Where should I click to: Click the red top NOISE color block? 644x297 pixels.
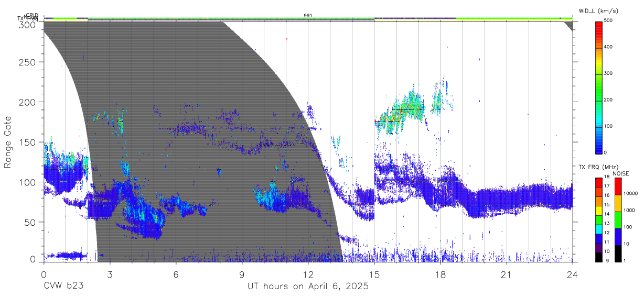(617, 186)
